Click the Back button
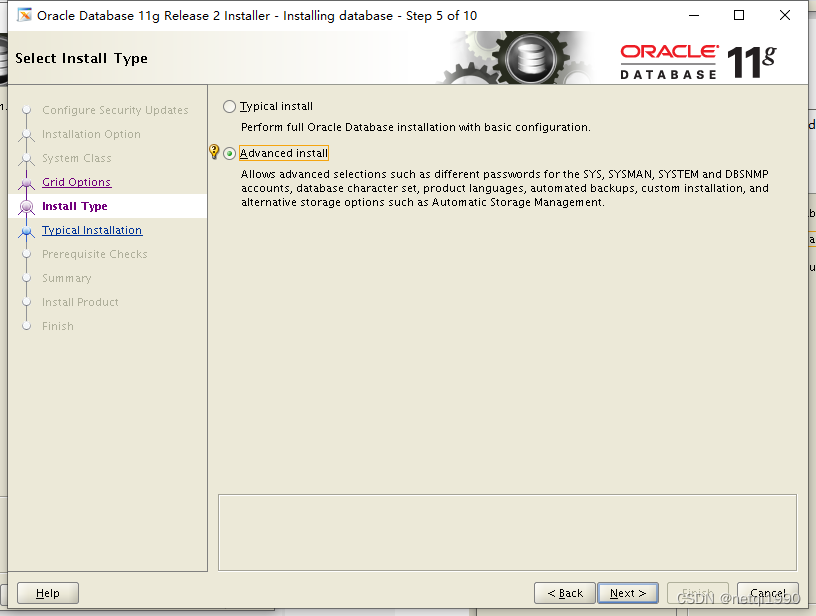The image size is (816, 616). (564, 592)
